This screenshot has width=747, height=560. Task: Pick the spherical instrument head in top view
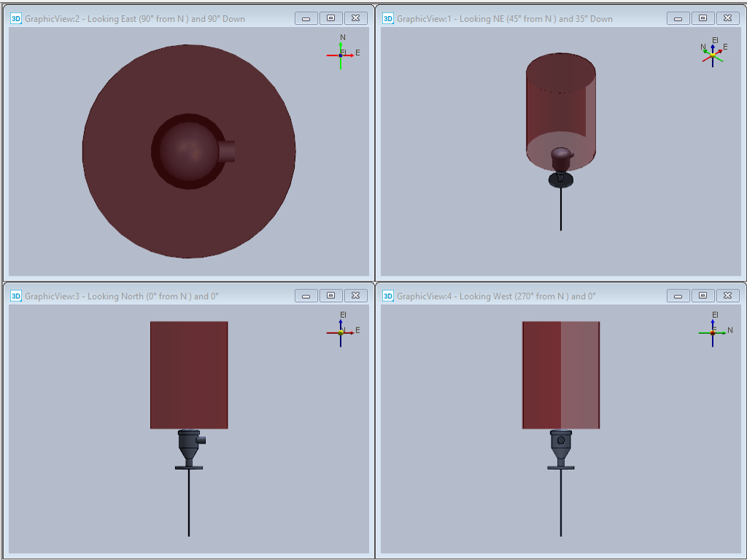tap(189, 151)
